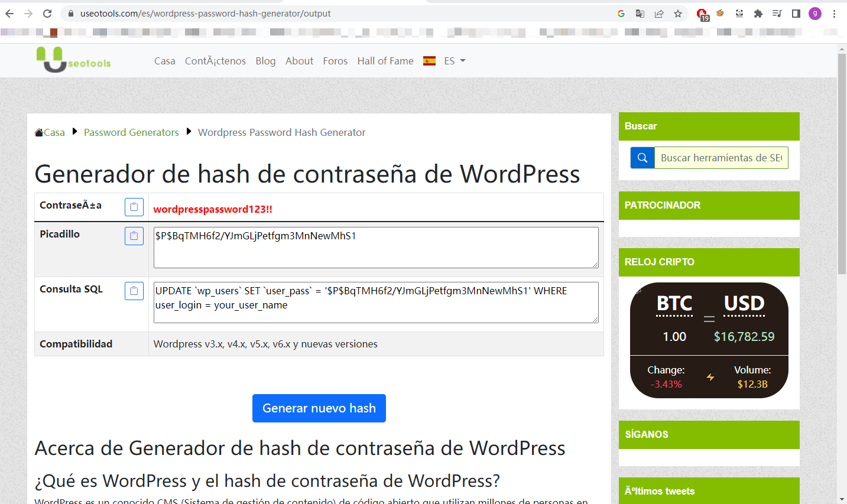This screenshot has width=847, height=504.
Task: Click the Compatibilidad row label
Action: [76, 344]
